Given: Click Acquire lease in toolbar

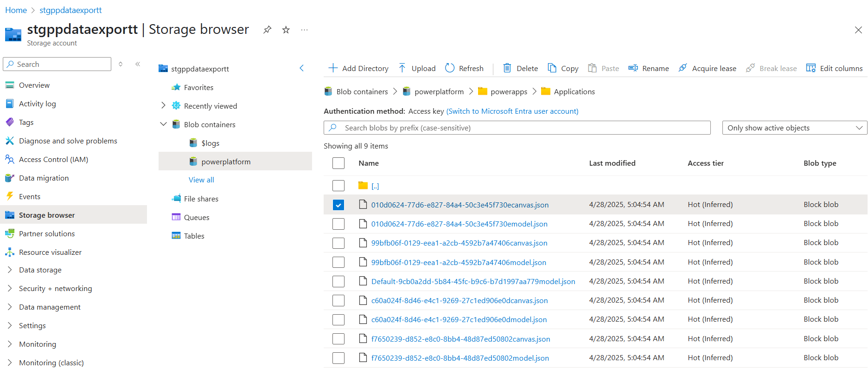Looking at the screenshot, I should click(707, 68).
